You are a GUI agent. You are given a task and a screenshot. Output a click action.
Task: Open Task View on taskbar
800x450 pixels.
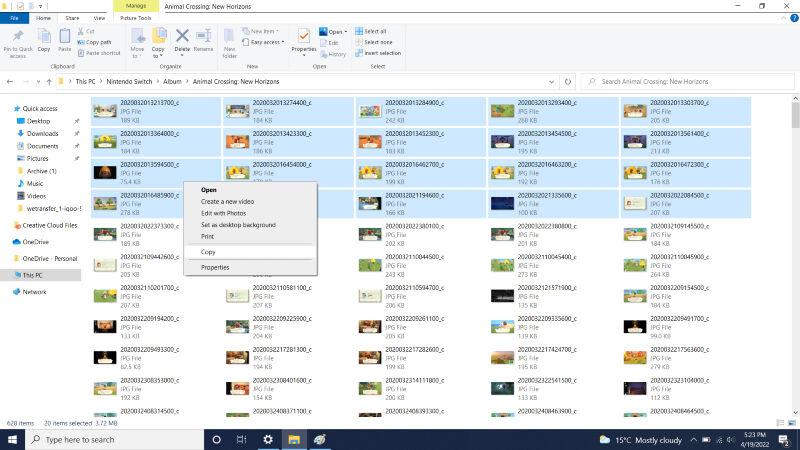click(242, 440)
